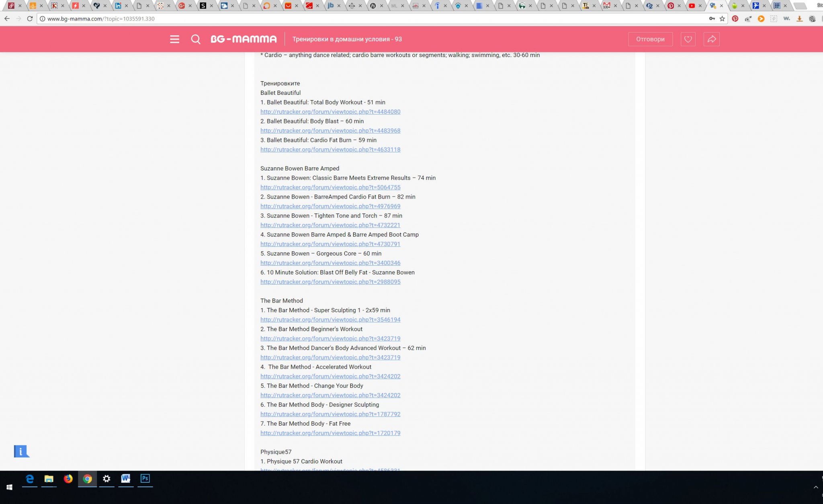
Task: Click the blue info icon at bottom left
Action: coord(21,451)
